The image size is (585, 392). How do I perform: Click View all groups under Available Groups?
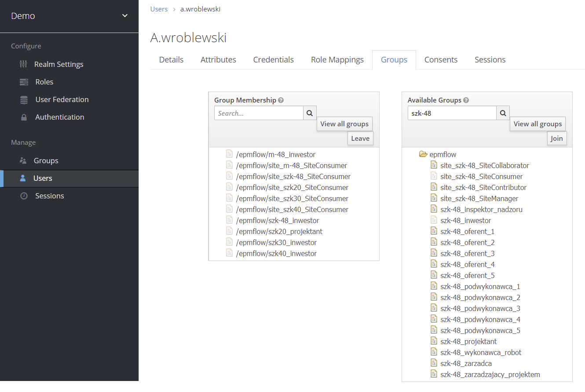click(x=537, y=124)
